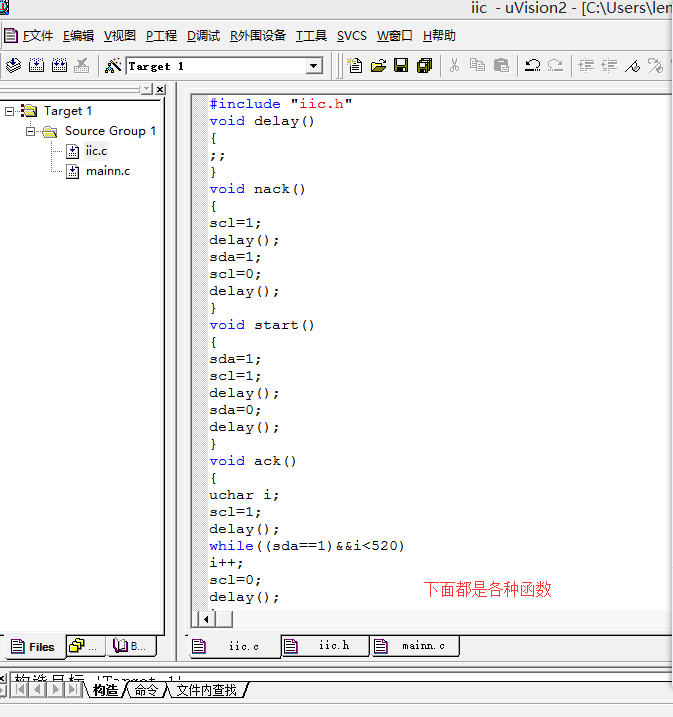Click the Save floppy disk icon
The width and height of the screenshot is (673, 717).
pos(401,65)
